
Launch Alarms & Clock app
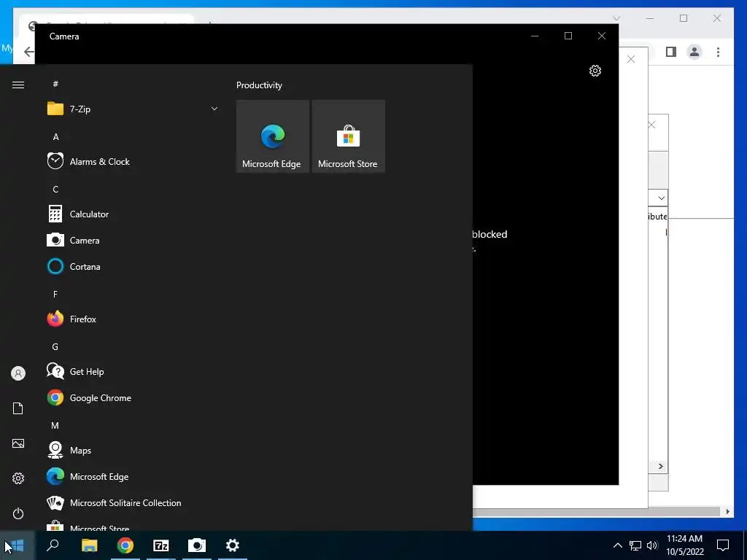[x=133, y=161]
